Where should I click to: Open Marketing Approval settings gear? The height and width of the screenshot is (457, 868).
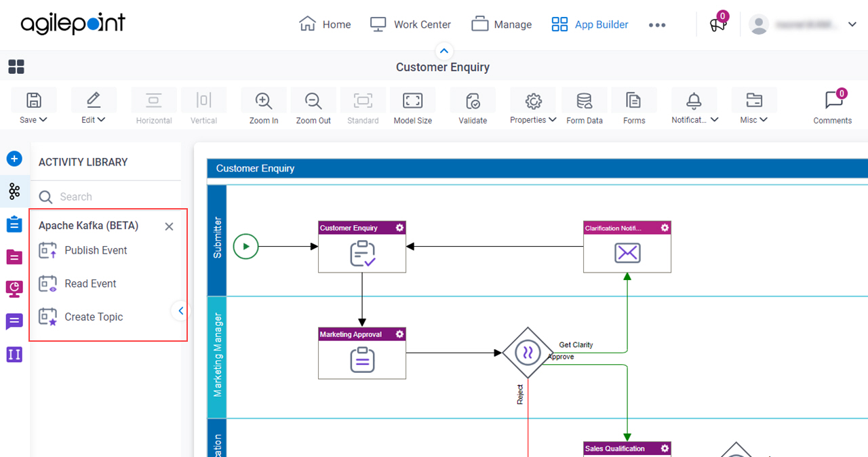(x=400, y=334)
